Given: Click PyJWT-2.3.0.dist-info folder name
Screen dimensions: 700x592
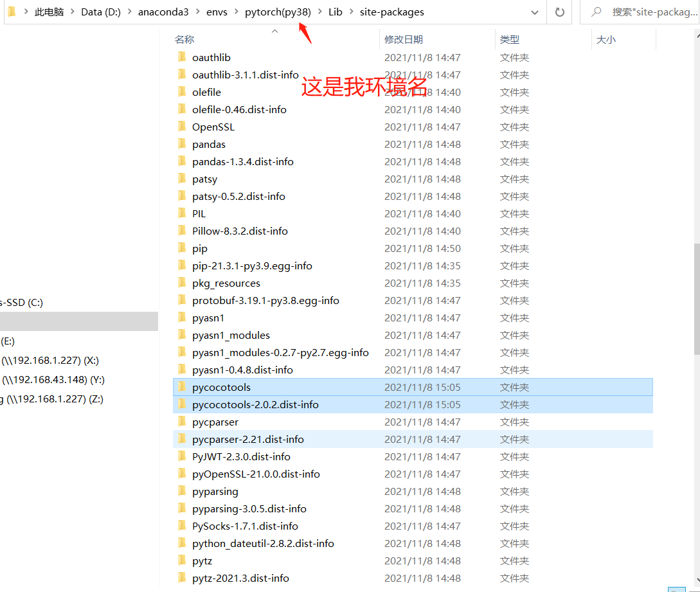Looking at the screenshot, I should click(x=241, y=457).
